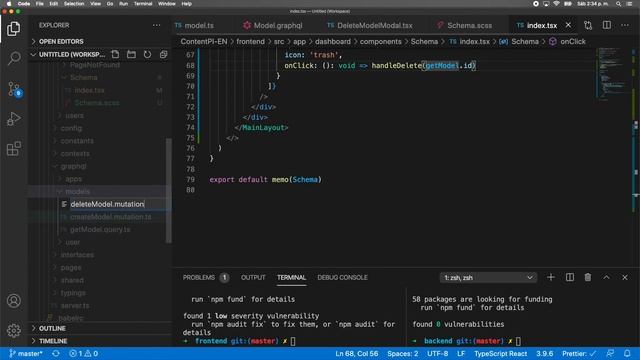Image resolution: width=640 pixels, height=360 pixels.
Task: Change encoding via UTF-8
Action: click(438, 353)
